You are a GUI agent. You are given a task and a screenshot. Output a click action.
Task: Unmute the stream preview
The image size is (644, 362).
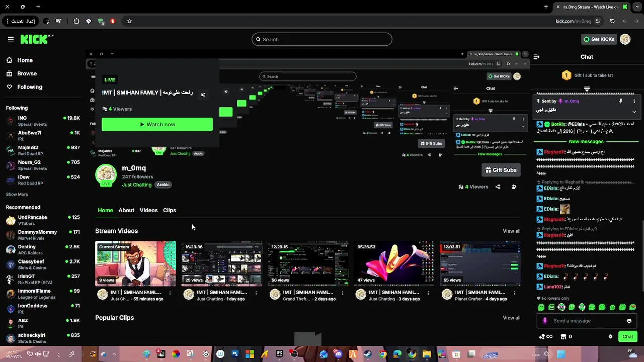tap(203, 95)
